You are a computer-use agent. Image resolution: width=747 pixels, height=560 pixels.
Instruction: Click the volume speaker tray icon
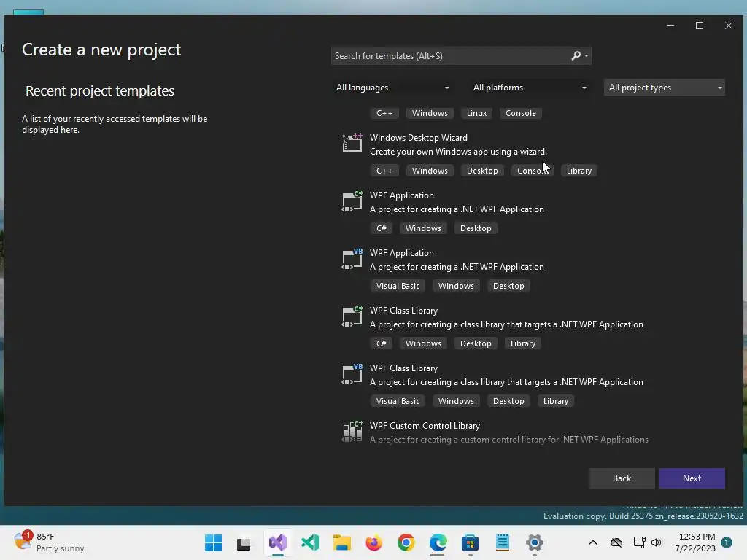(x=657, y=542)
